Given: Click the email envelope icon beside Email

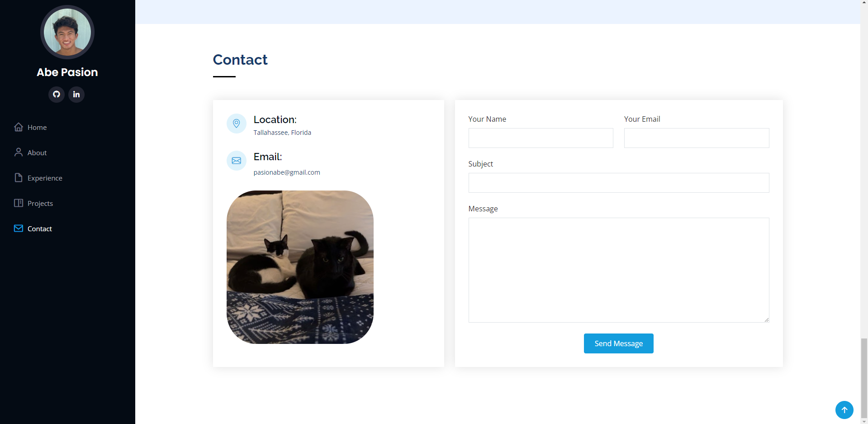Looking at the screenshot, I should [x=237, y=161].
